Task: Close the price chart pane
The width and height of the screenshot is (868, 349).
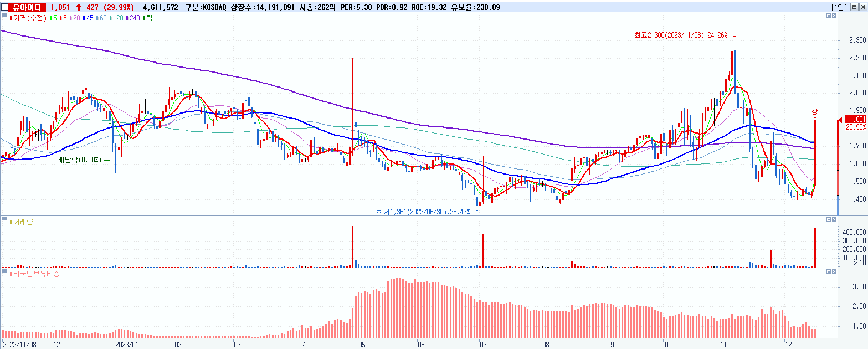Action: tap(835, 17)
